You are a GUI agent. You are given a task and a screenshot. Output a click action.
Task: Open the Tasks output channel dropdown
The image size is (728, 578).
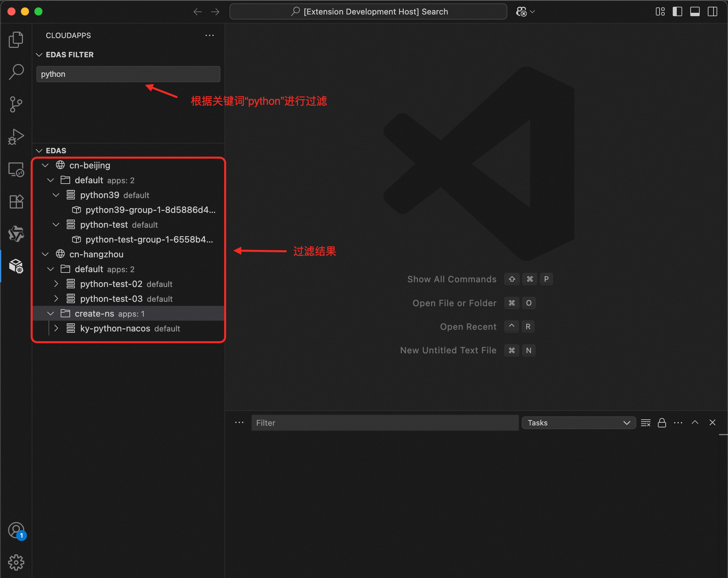point(578,423)
